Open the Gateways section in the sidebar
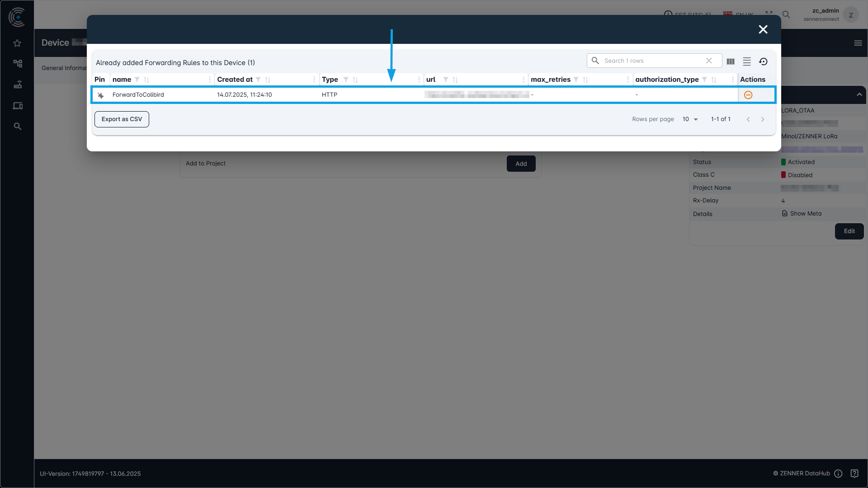This screenshot has height=488, width=868. pos(17,84)
